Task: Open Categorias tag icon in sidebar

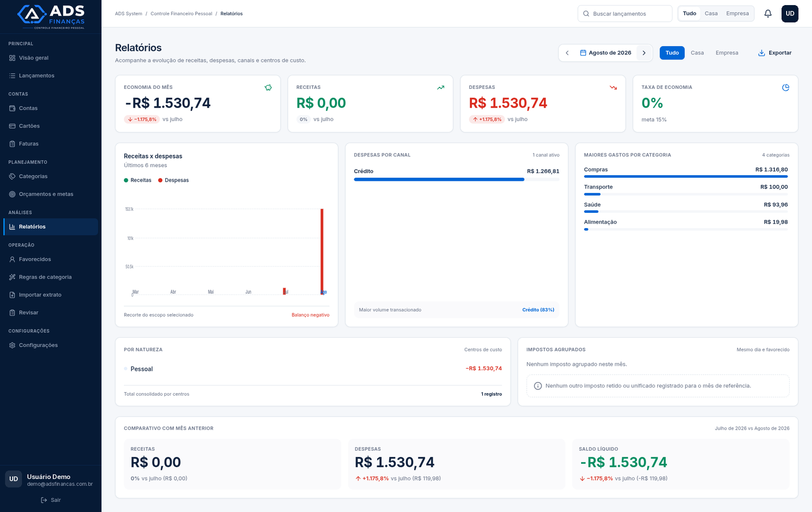Action: point(12,176)
